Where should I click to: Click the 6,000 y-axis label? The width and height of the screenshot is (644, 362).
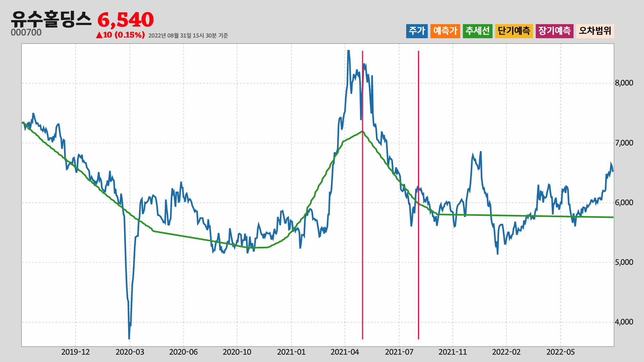(x=624, y=202)
